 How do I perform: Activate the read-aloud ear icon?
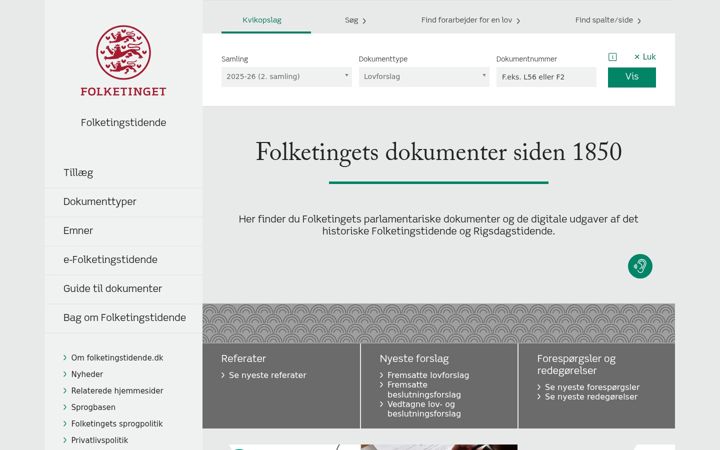640,266
